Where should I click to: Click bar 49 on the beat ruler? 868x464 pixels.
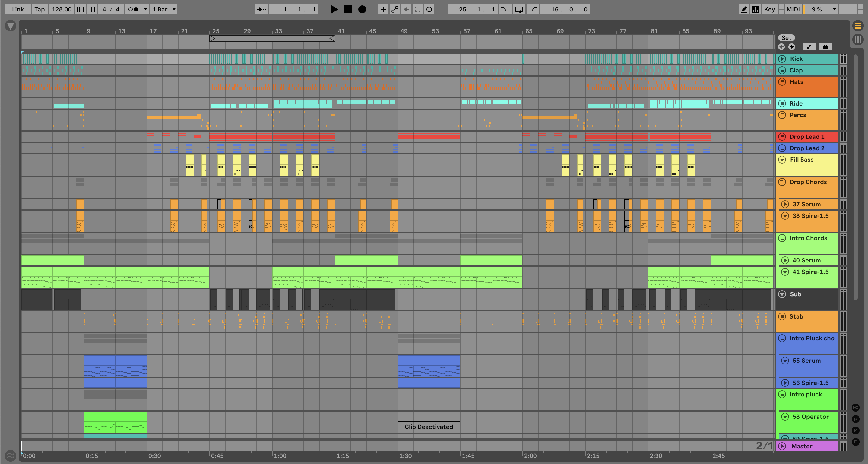point(404,31)
